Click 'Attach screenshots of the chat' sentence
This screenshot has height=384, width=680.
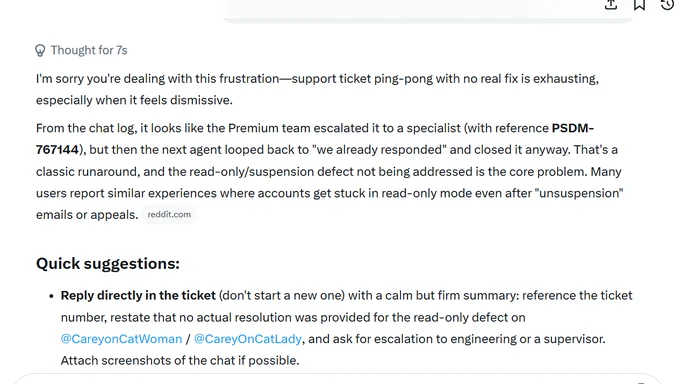point(180,361)
